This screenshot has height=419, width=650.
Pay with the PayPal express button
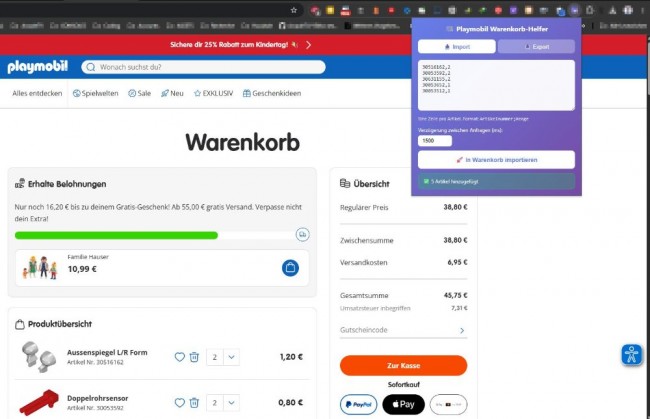point(359,404)
